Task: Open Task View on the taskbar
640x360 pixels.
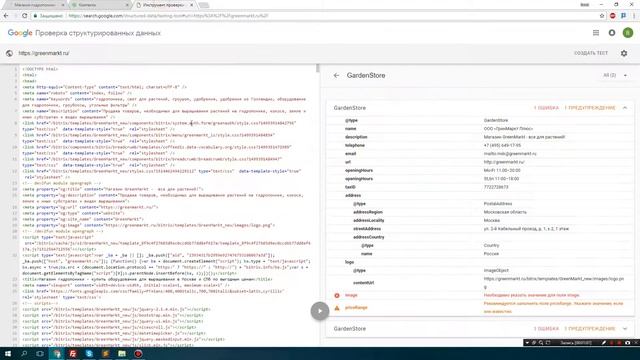Action: tap(40, 353)
